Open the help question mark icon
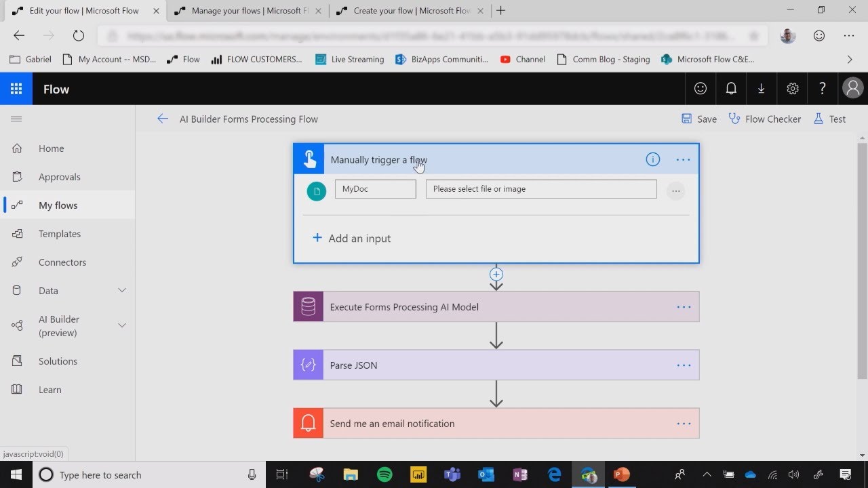This screenshot has width=868, height=488. coord(823,89)
